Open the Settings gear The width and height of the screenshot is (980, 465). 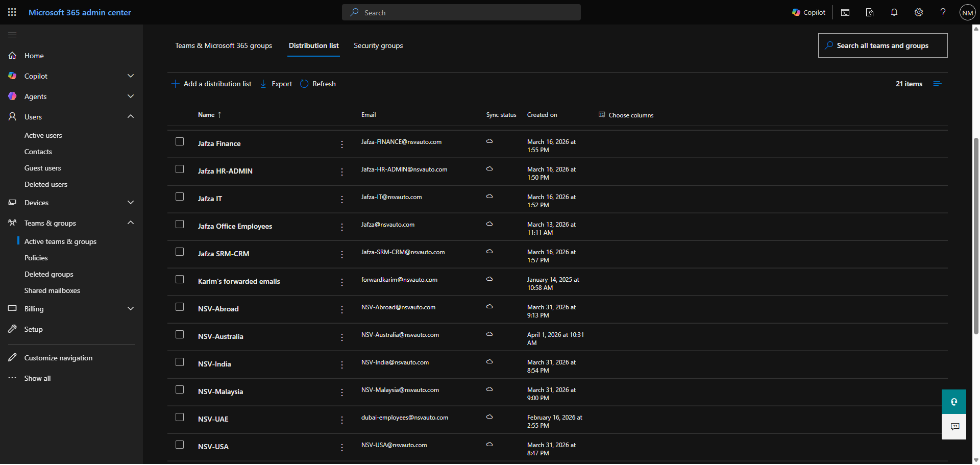coord(919,12)
